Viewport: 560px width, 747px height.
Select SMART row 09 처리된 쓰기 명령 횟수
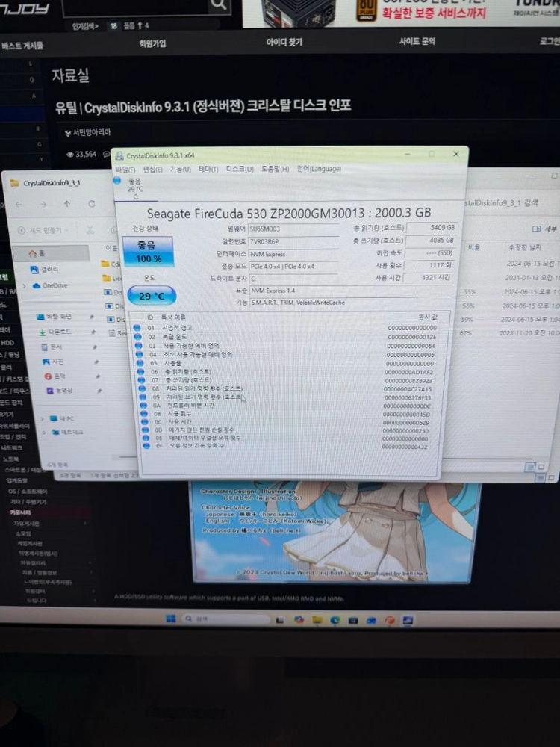(287, 397)
